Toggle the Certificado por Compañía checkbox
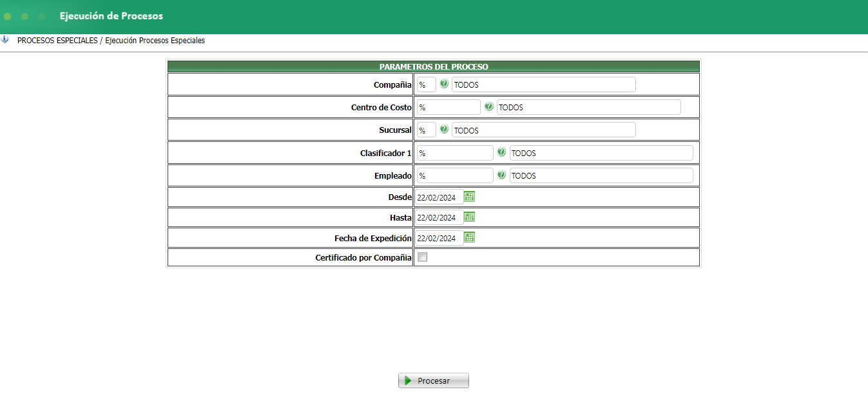This screenshot has height=405, width=868. [x=423, y=257]
